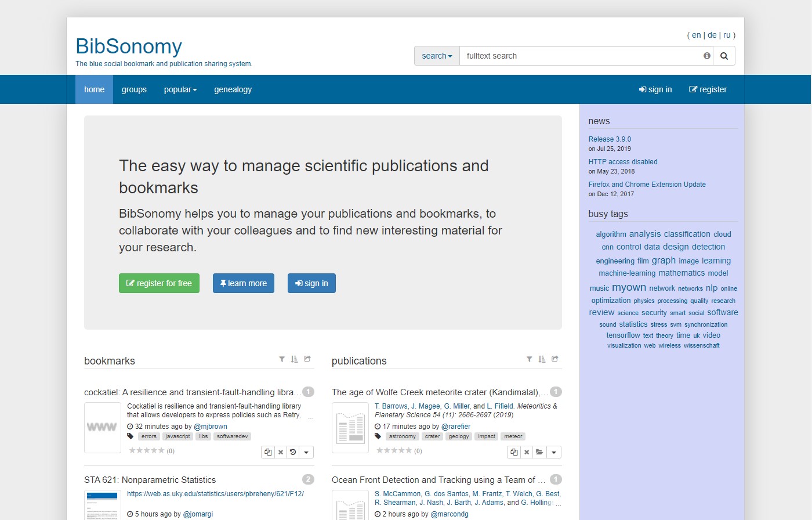The height and width of the screenshot is (520, 812).
Task: Open author L. Fifield link
Action: 500,406
